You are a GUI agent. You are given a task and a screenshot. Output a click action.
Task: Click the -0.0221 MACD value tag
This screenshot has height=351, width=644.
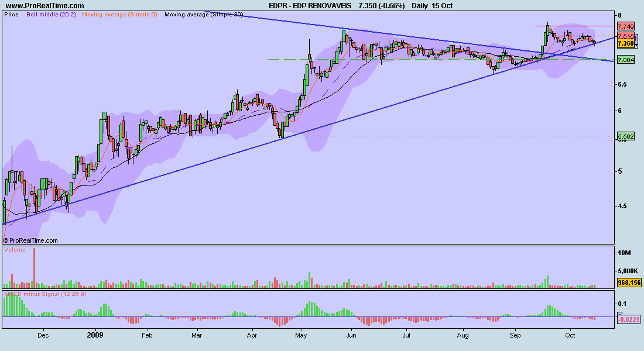coord(629,319)
